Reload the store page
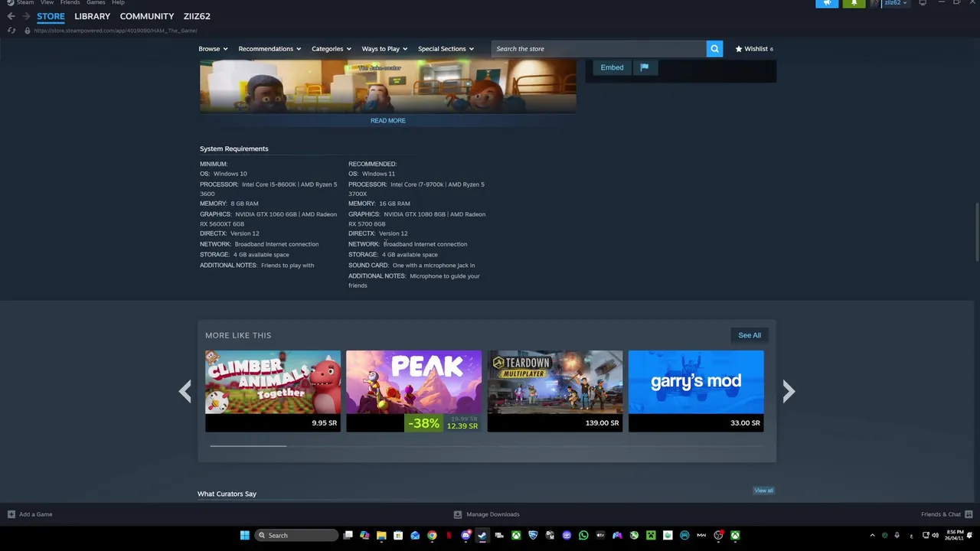 point(11,31)
